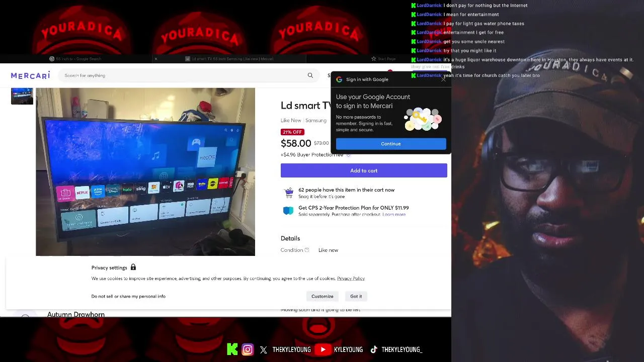Click the Buyer Protection fee info icon
Screen dimensions: 644x362
(x=348, y=155)
